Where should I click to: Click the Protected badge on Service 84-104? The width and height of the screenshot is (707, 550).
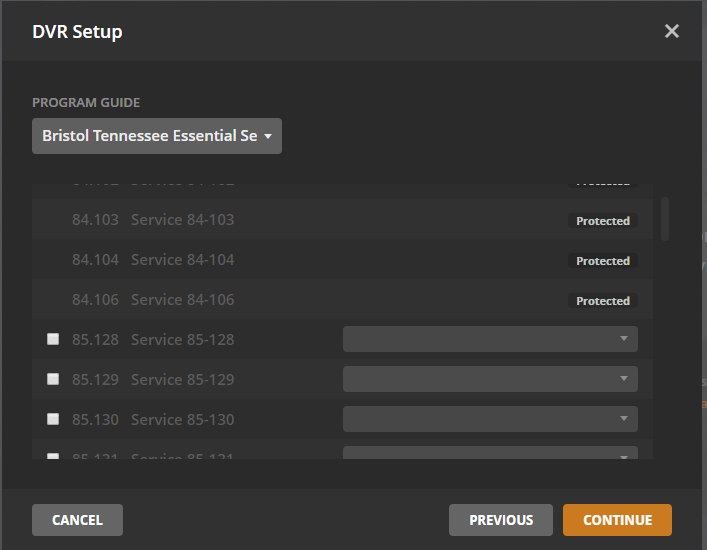click(x=603, y=261)
